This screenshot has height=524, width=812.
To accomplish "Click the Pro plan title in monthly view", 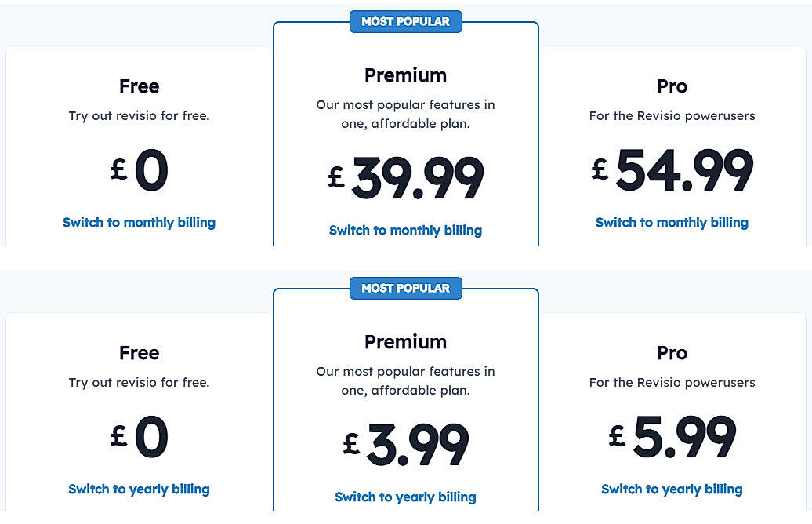I will [672, 353].
